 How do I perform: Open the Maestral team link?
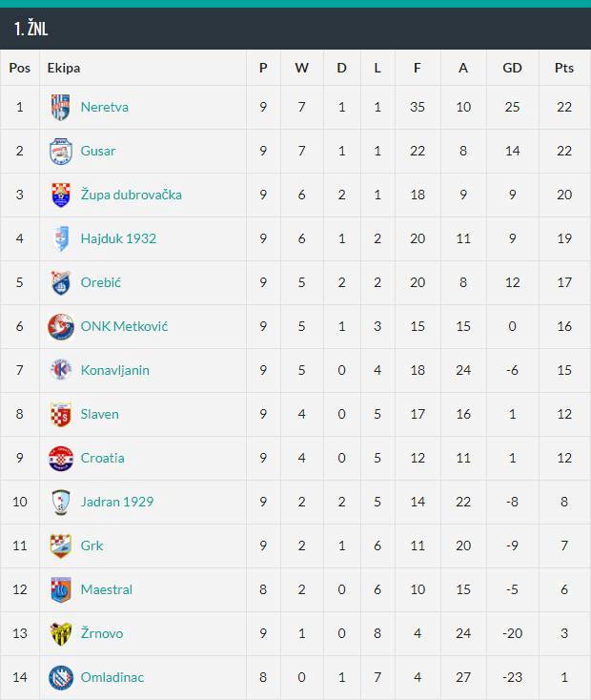106,589
